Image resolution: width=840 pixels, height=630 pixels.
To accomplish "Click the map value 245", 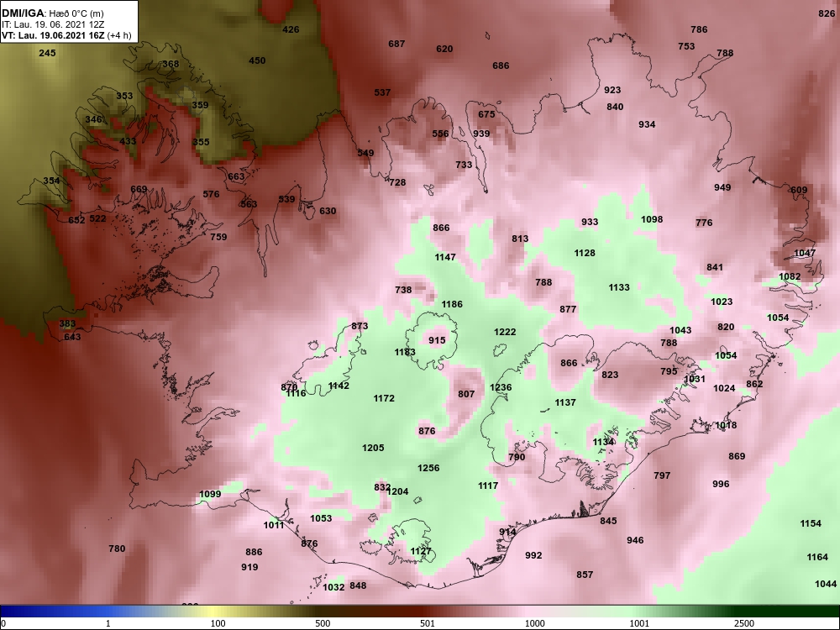I will point(47,53).
